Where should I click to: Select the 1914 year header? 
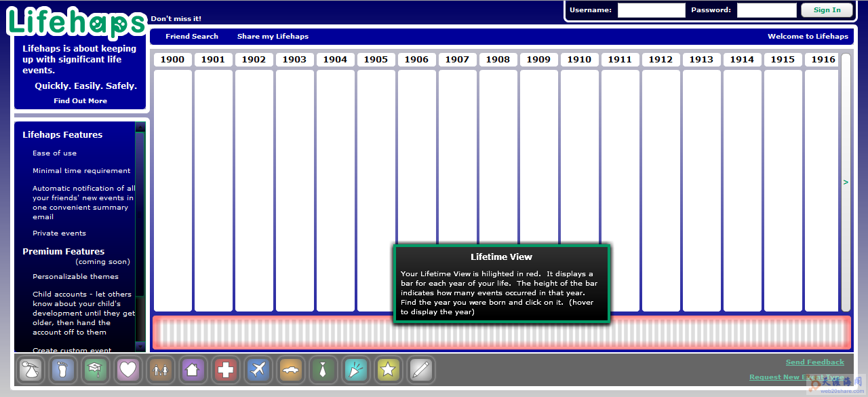coord(742,60)
